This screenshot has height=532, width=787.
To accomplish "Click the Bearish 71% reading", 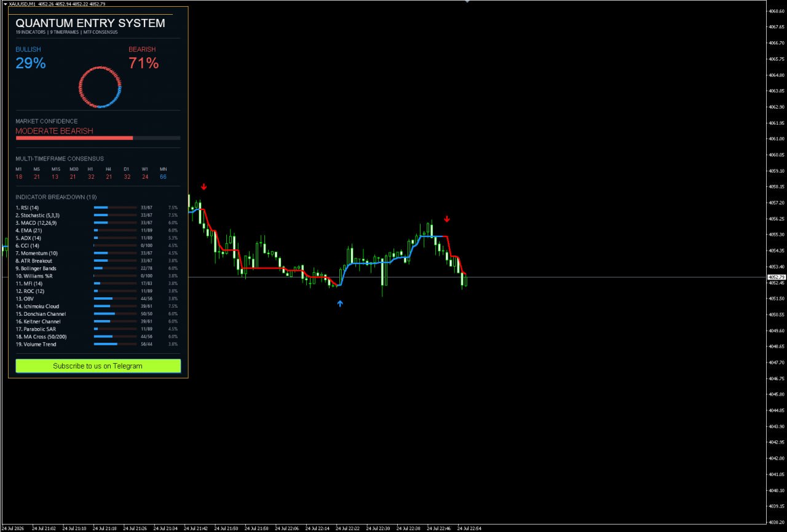I will coord(143,63).
